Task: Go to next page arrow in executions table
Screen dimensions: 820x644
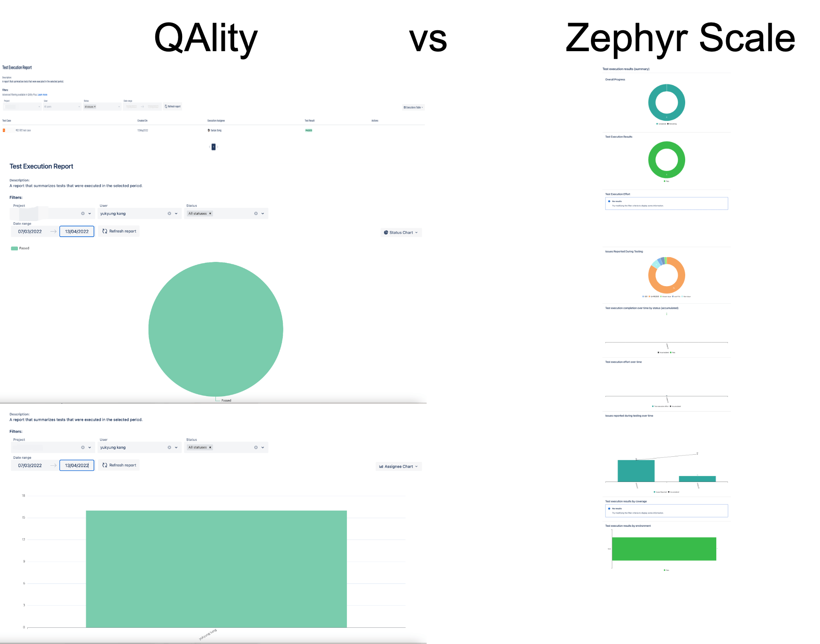Action: (218, 147)
